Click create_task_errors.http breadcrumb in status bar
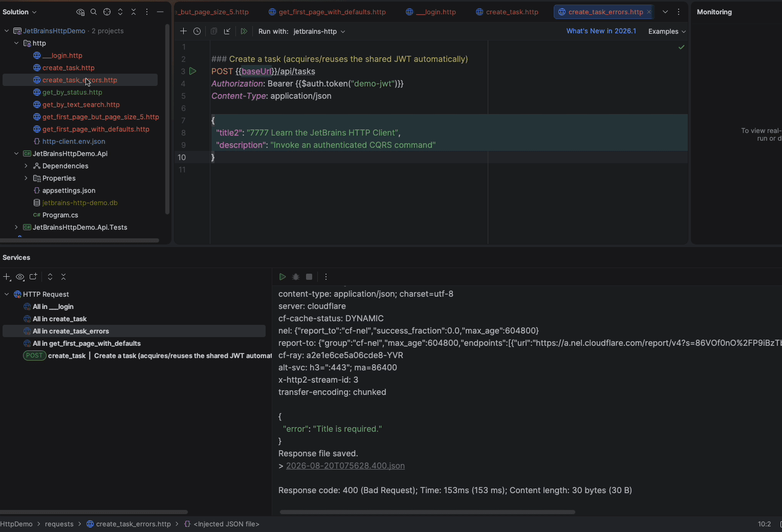 [133, 524]
